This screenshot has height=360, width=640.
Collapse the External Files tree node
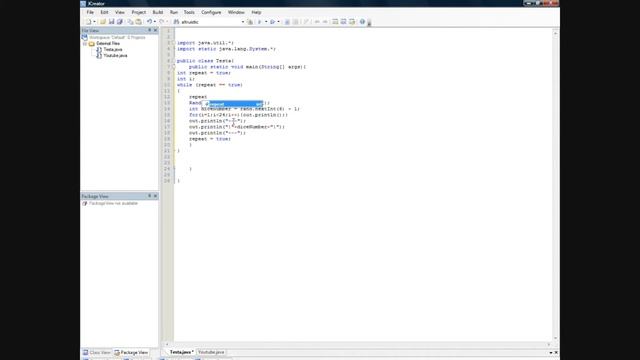pyautogui.click(x=85, y=43)
